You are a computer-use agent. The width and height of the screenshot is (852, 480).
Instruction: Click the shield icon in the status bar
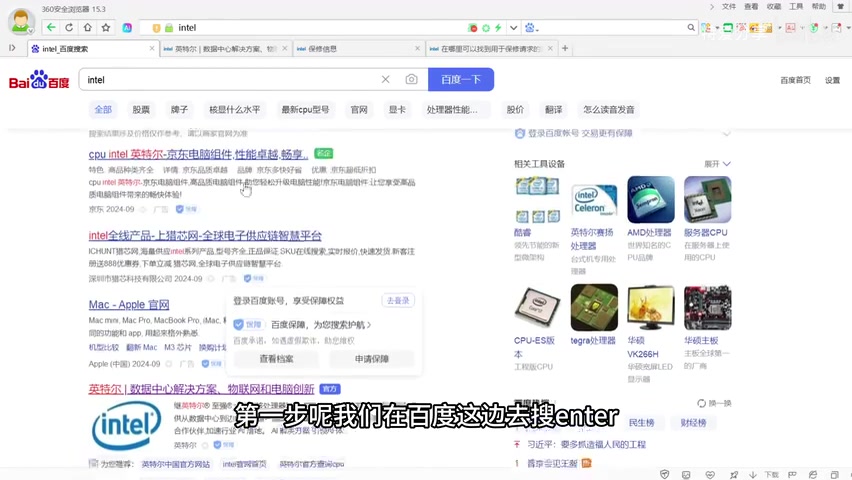[x=665, y=475]
